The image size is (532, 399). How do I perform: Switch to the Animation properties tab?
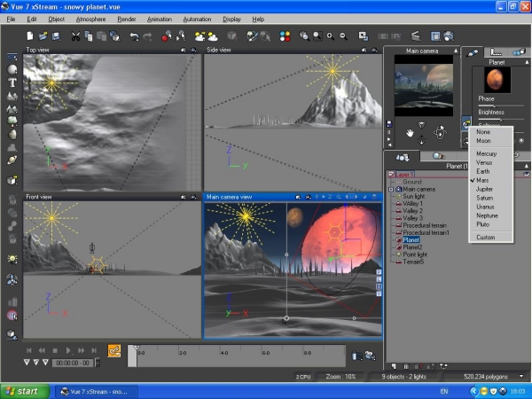click(519, 52)
